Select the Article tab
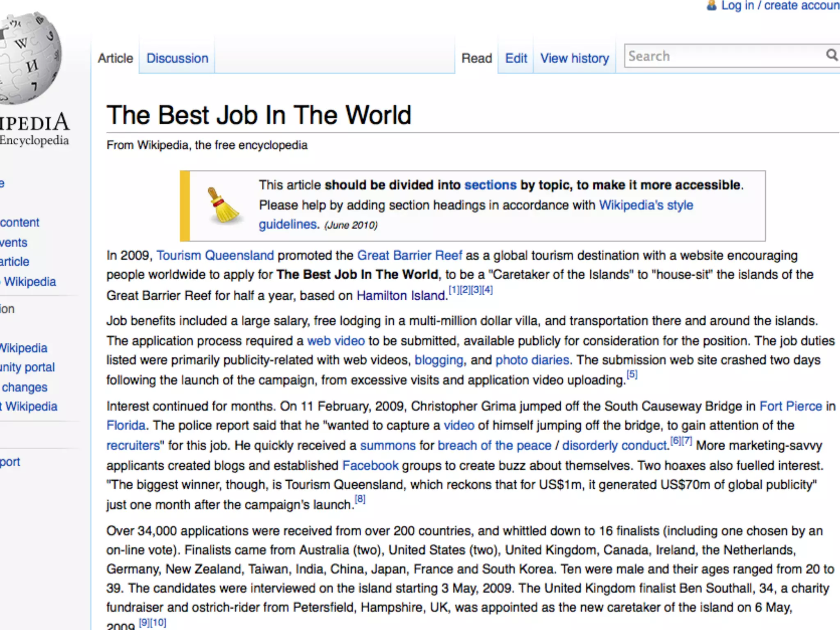Image resolution: width=840 pixels, height=630 pixels. [115, 58]
